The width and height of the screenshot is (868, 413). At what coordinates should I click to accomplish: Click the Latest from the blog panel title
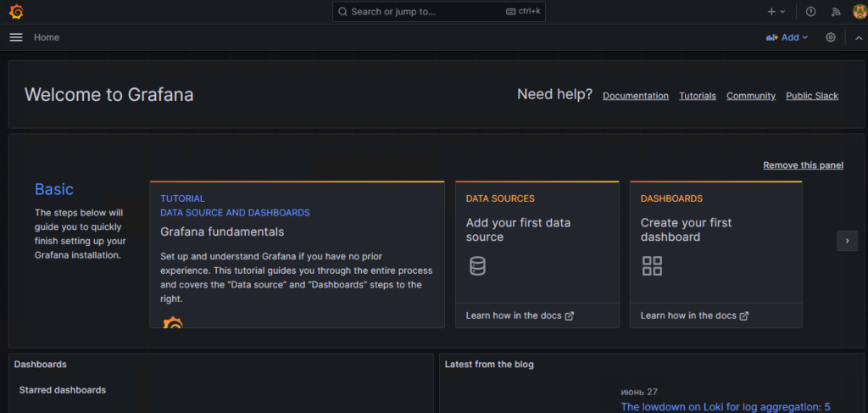click(x=489, y=365)
